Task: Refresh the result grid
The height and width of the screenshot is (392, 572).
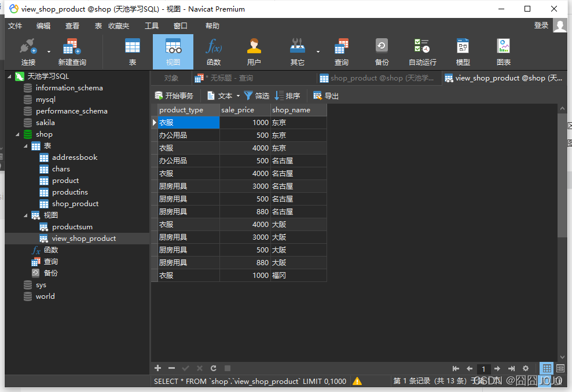Action: (x=214, y=368)
